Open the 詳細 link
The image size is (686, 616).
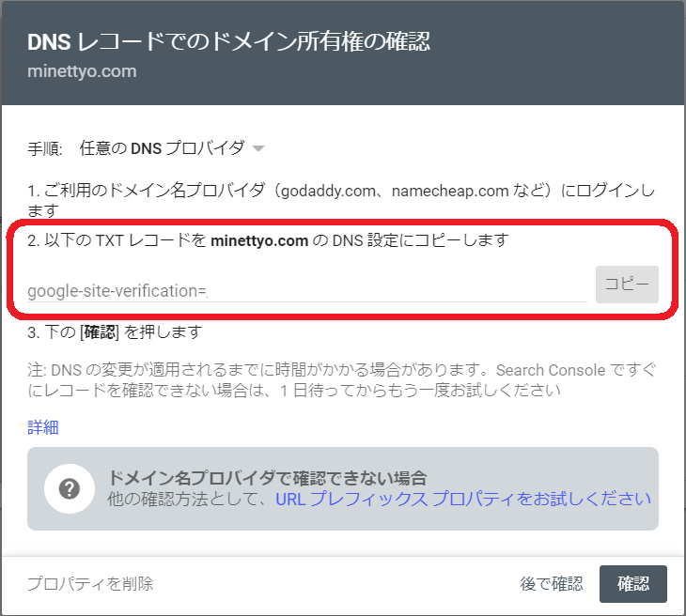pos(43,427)
